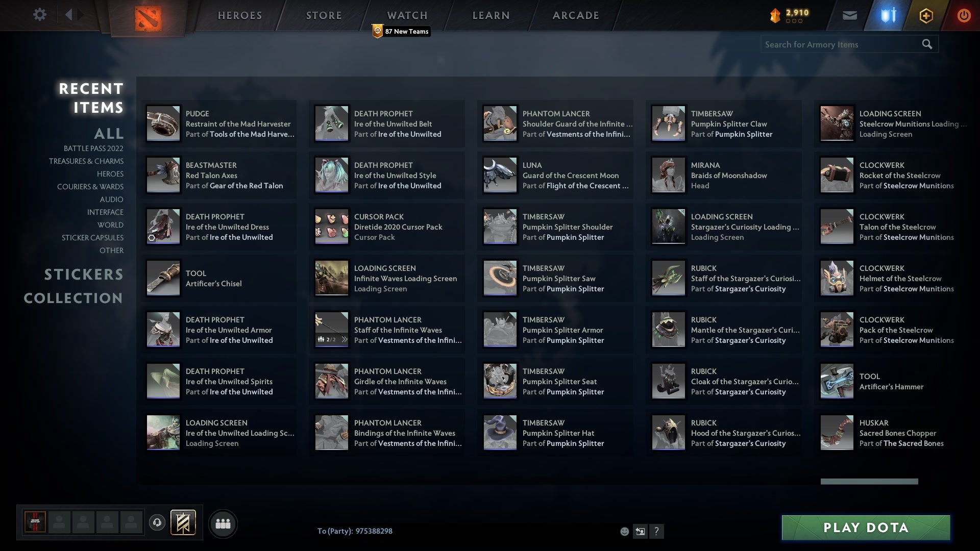Select the Artificer's Hammer tool thumbnail
The height and width of the screenshot is (551, 980).
(x=837, y=381)
